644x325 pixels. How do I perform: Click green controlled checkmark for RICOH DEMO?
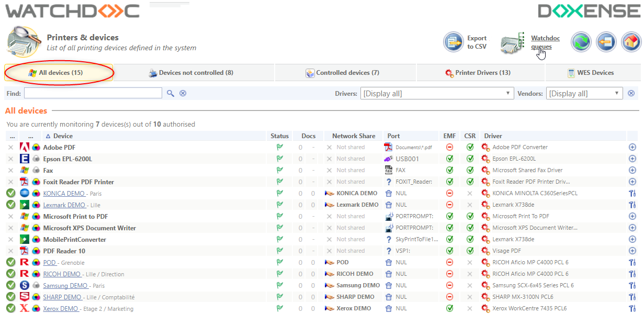pyautogui.click(x=10, y=274)
